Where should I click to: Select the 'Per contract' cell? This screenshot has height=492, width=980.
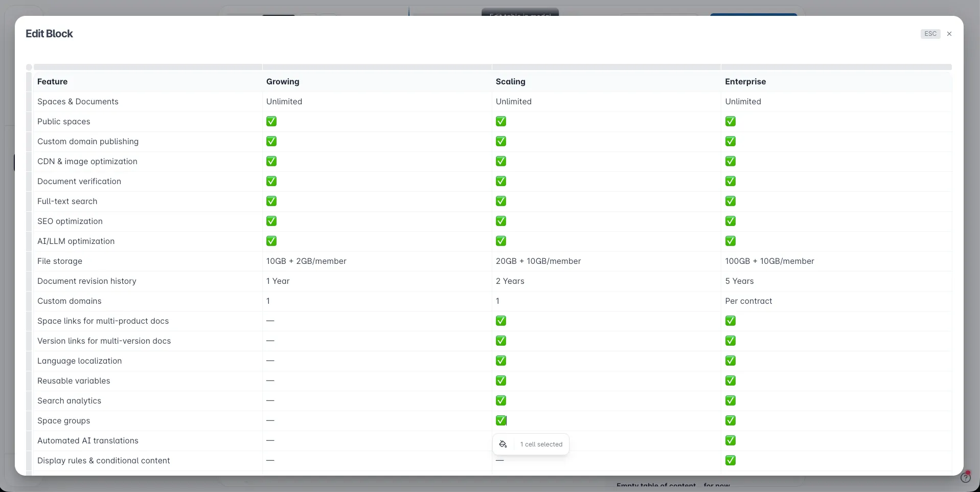(x=836, y=301)
